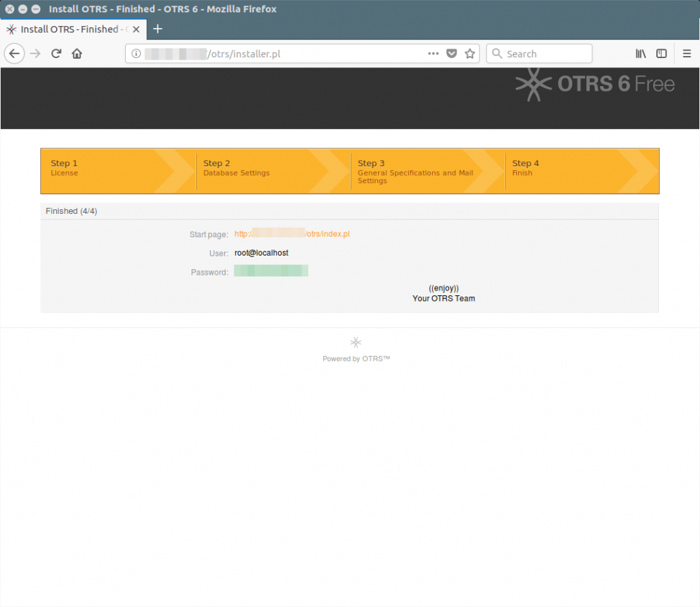Click the Firefox back navigation arrow
The width and height of the screenshot is (700, 607).
[14, 53]
